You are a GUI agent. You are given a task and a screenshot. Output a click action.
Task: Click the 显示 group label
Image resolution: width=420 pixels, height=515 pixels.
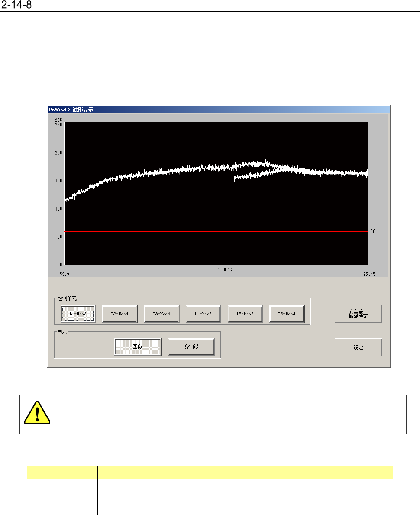point(62,332)
